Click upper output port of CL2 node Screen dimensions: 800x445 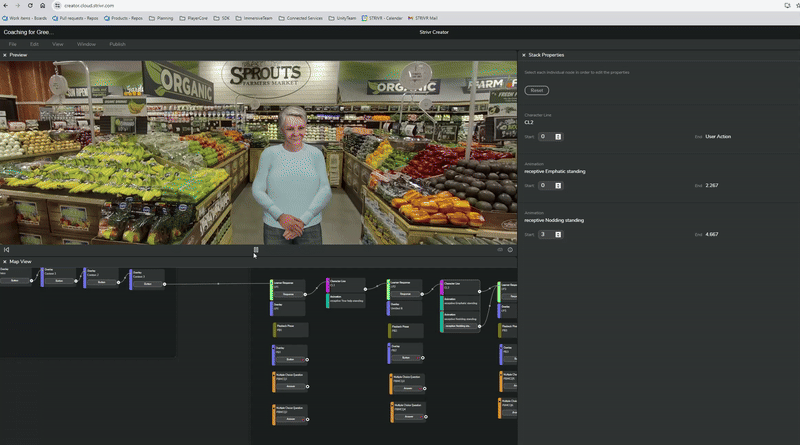[480, 291]
